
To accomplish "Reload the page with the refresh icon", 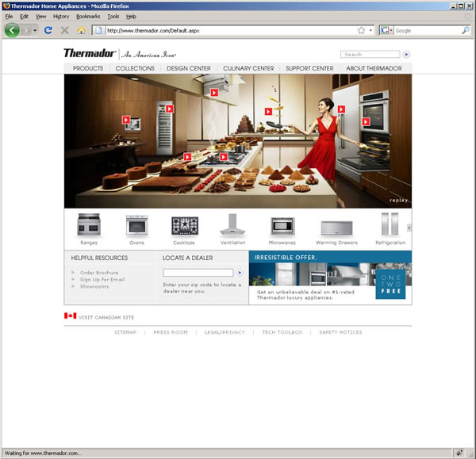I will 48,30.
